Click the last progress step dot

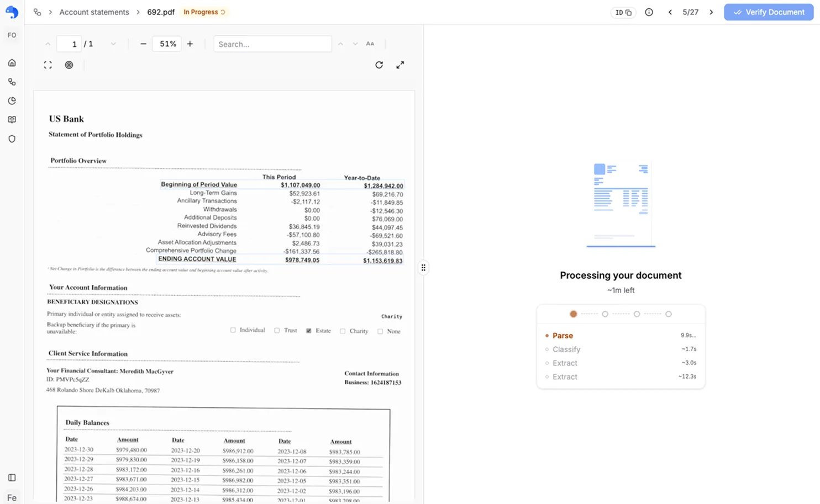pyautogui.click(x=669, y=314)
